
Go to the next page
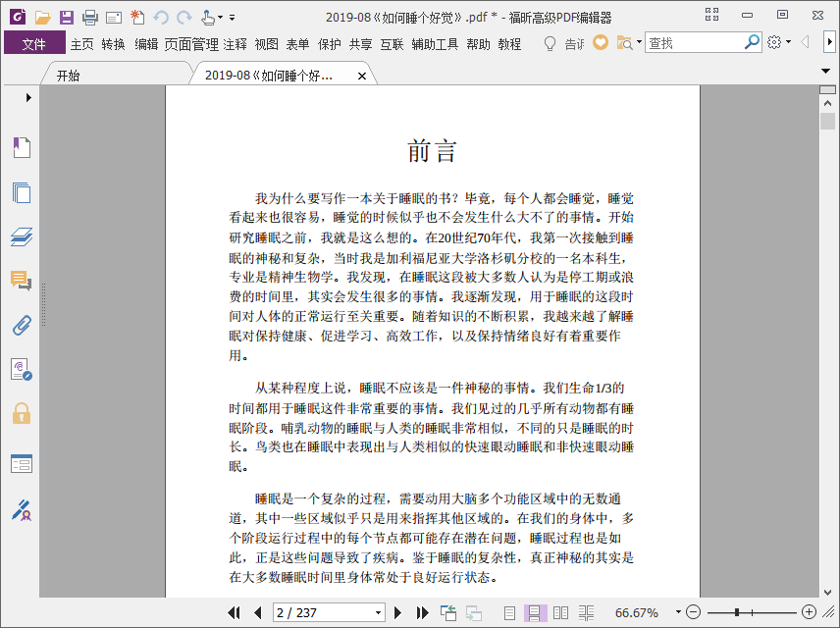point(397,612)
